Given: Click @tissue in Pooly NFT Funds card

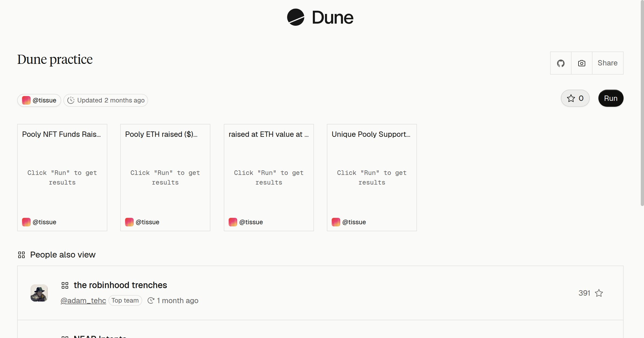Looking at the screenshot, I should [44, 222].
